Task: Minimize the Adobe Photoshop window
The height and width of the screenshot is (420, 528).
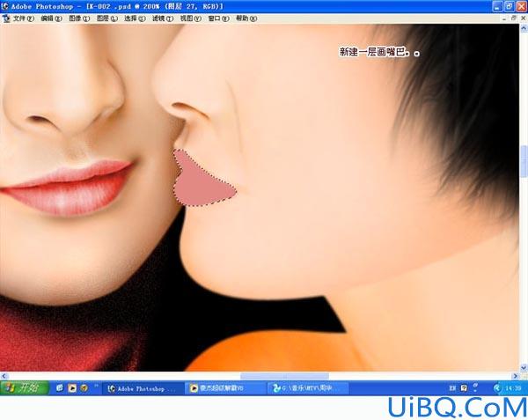Action: [x=497, y=6]
